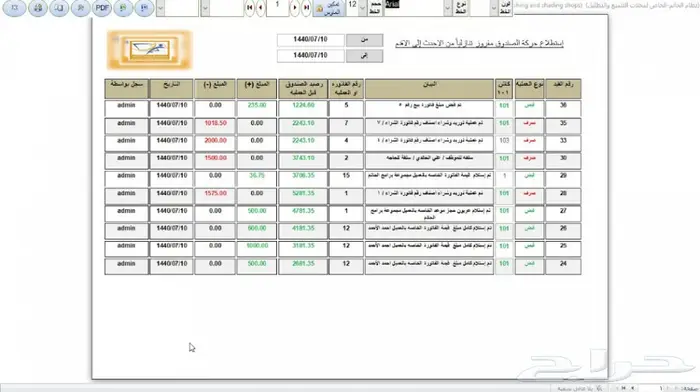Viewport: 700px width, 392px height.
Task: Click the balance value 3743.10
Action: point(303,158)
